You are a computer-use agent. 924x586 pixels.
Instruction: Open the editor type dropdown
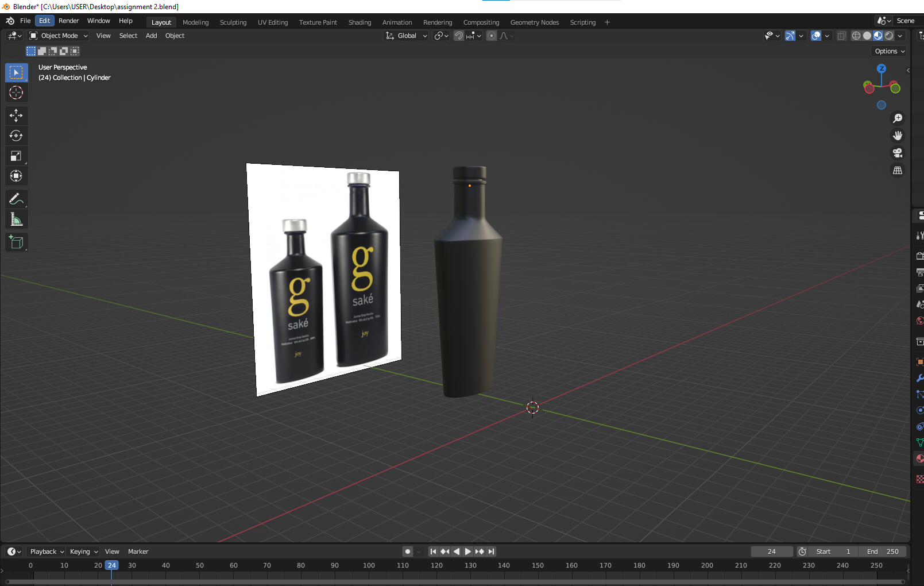click(x=14, y=36)
